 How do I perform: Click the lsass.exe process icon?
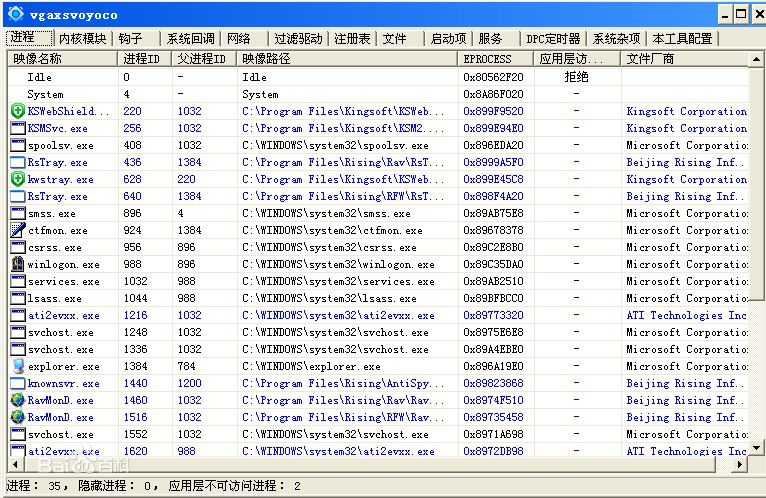(18, 299)
